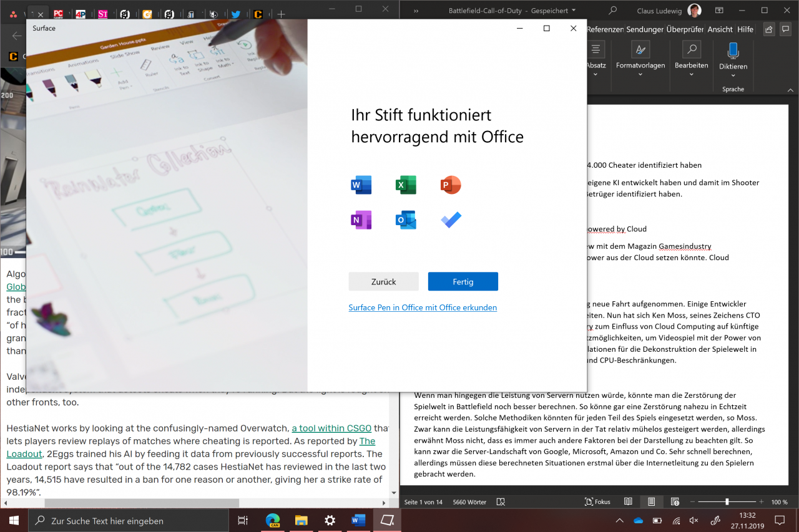This screenshot has height=532, width=799.
Task: Open Microsoft Edge Canary from the taskbar
Action: pos(272,520)
